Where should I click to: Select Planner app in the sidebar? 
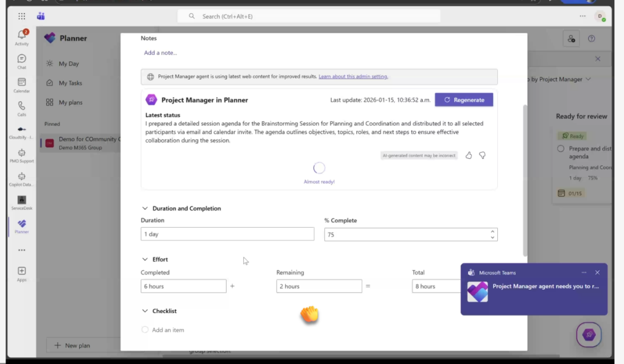coord(21,226)
